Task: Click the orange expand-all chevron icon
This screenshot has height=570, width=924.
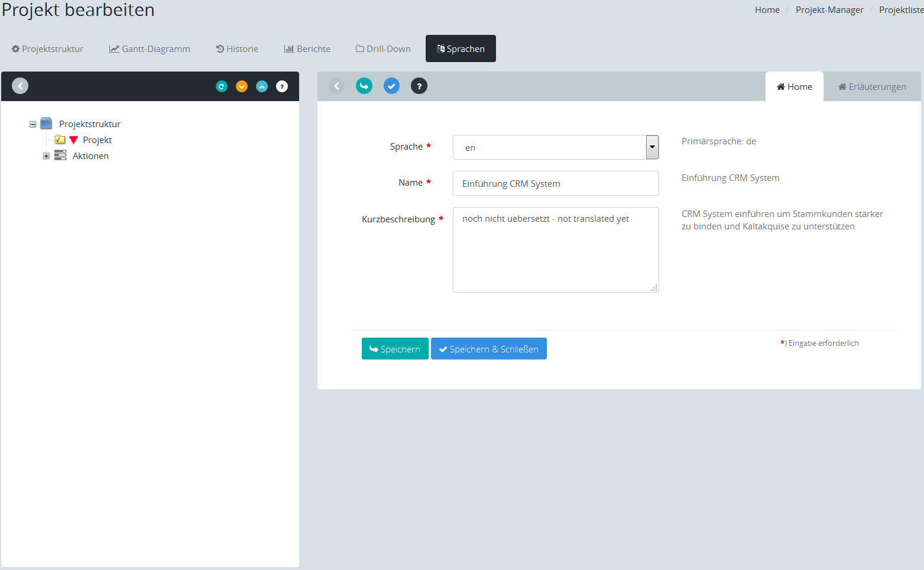Action: [242, 86]
